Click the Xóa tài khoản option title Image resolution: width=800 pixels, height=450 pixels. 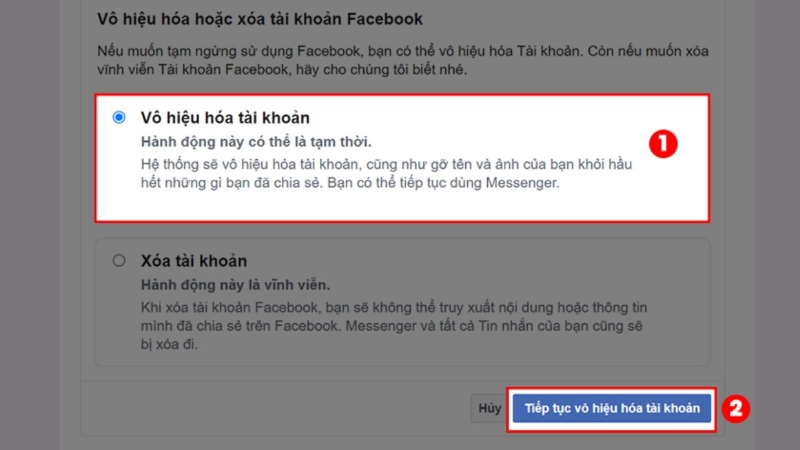[194, 261]
